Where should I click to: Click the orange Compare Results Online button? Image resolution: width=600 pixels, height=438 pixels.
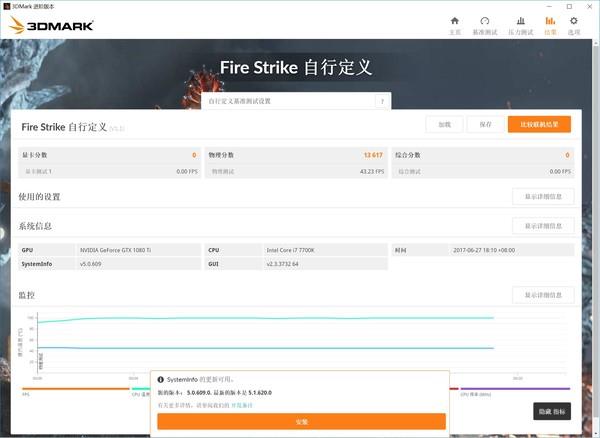click(x=540, y=125)
